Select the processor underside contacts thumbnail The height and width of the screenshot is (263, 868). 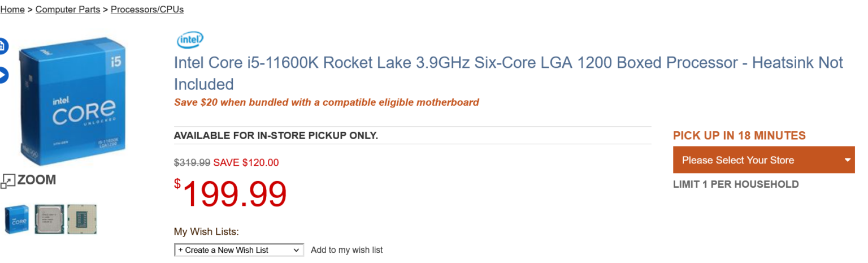(x=82, y=219)
